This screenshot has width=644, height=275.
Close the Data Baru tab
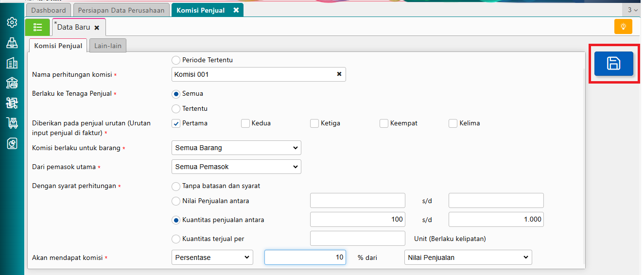(x=97, y=28)
